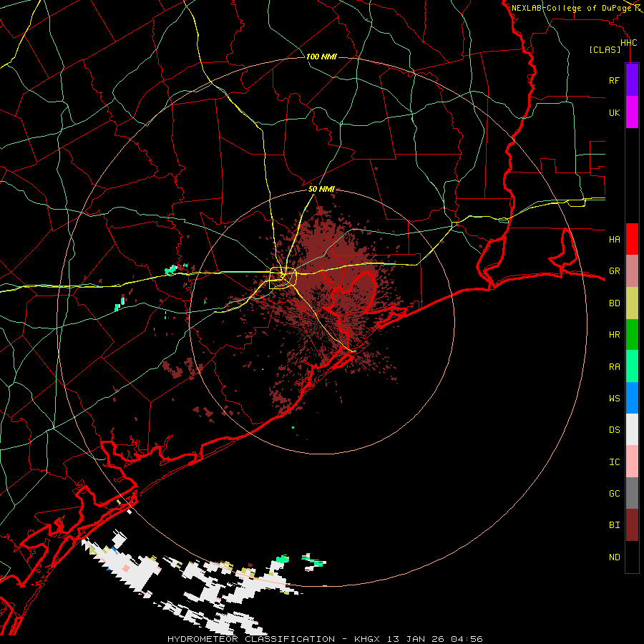Select the GC gray legend swatch
This screenshot has height=644, width=644.
[632, 493]
